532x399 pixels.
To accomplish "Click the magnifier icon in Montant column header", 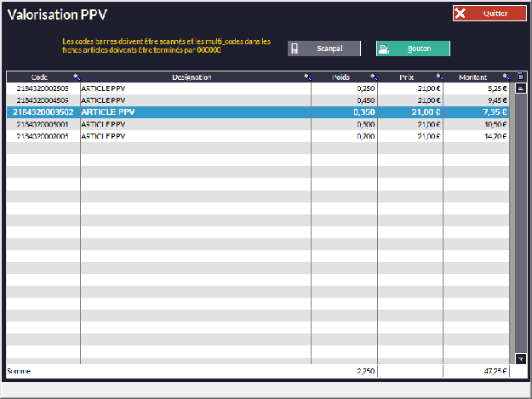I will pyautogui.click(x=506, y=77).
